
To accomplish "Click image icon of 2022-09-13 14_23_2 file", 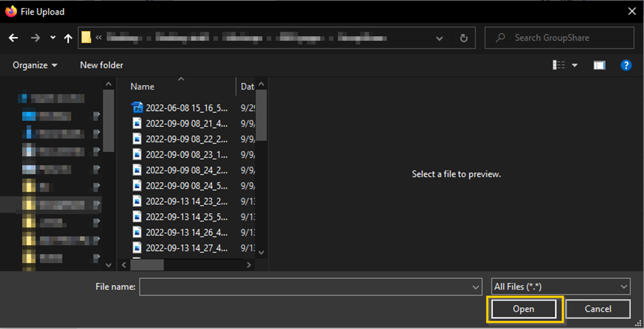I will [137, 201].
